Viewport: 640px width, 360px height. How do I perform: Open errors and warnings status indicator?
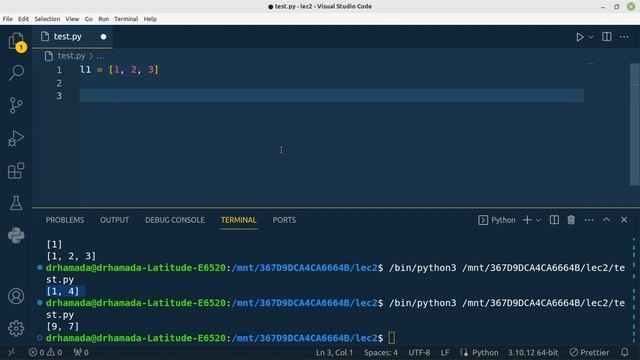[x=45, y=352]
